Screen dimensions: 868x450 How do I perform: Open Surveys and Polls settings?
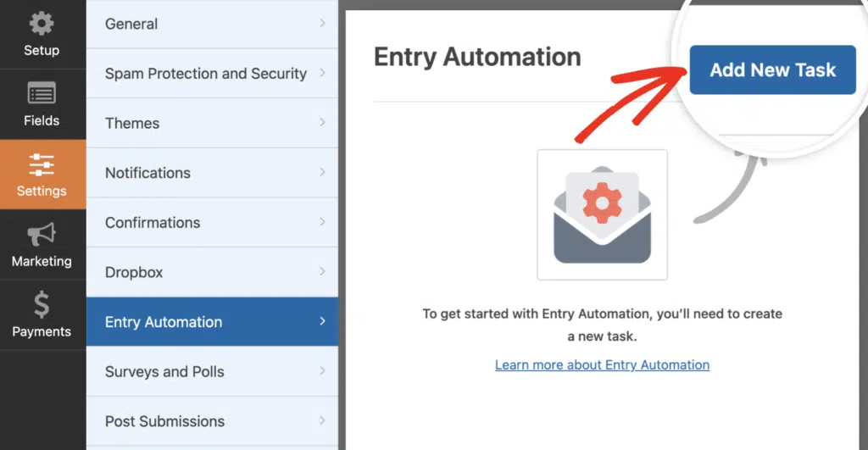tap(212, 371)
